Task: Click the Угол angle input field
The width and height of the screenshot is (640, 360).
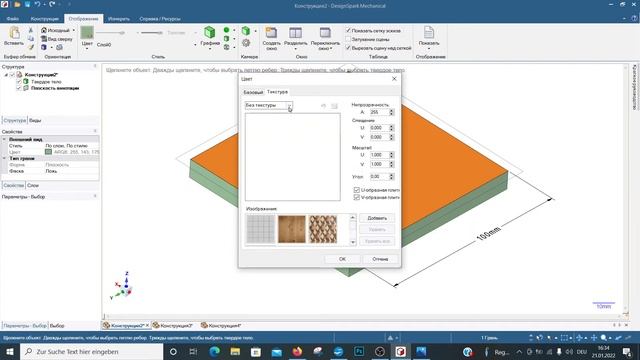Action: point(379,176)
